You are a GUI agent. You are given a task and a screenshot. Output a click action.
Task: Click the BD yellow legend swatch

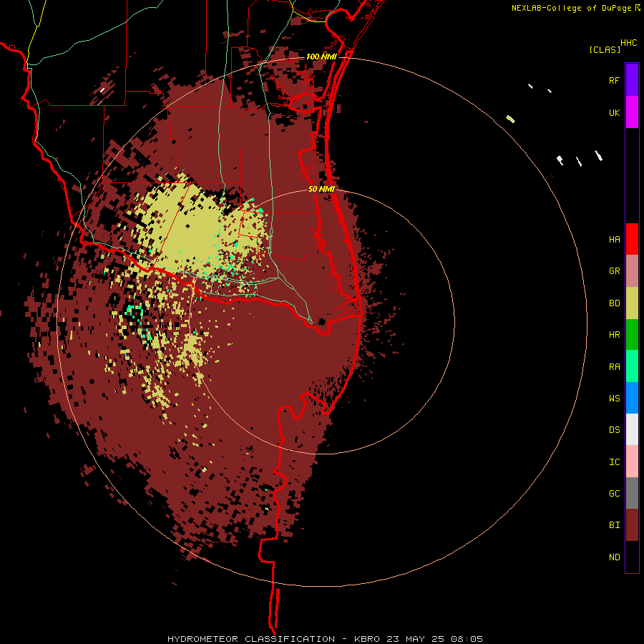[632, 303]
